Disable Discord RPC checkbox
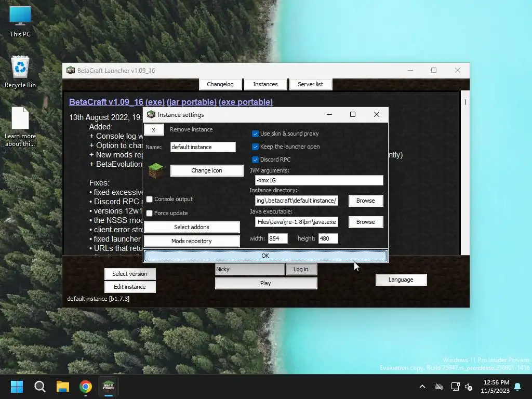Viewport: 532px width, 399px height. point(255,159)
